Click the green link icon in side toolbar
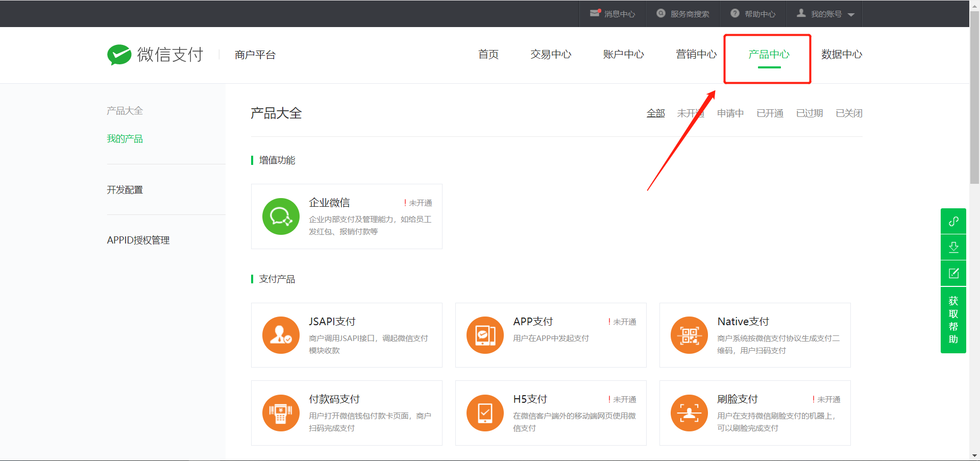980x461 pixels. pos(953,221)
